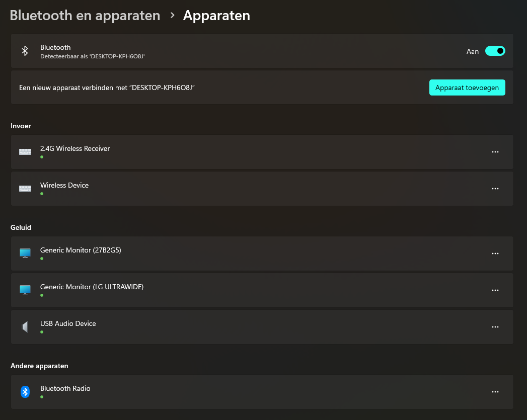Click the monitor icon for Generic Monitor (27B2G5)
Image resolution: width=527 pixels, height=420 pixels.
tap(25, 253)
